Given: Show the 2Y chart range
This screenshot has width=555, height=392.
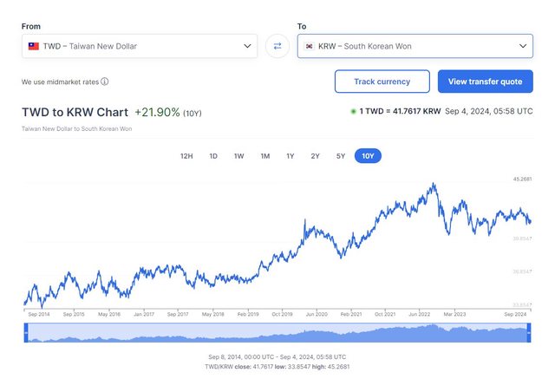Looking at the screenshot, I should click(x=316, y=156).
